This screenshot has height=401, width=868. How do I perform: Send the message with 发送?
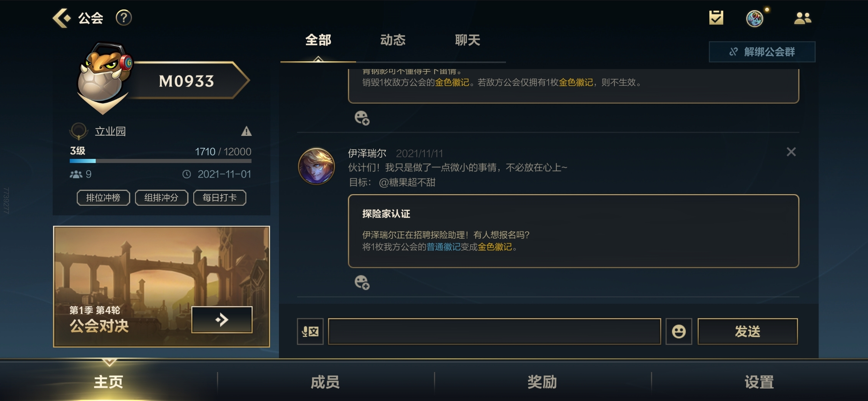[x=747, y=331]
